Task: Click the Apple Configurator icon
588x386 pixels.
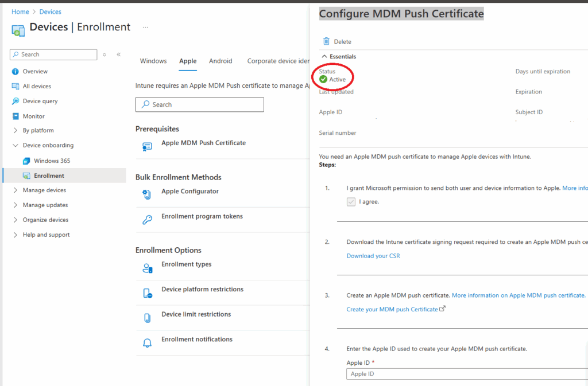Action: click(147, 194)
